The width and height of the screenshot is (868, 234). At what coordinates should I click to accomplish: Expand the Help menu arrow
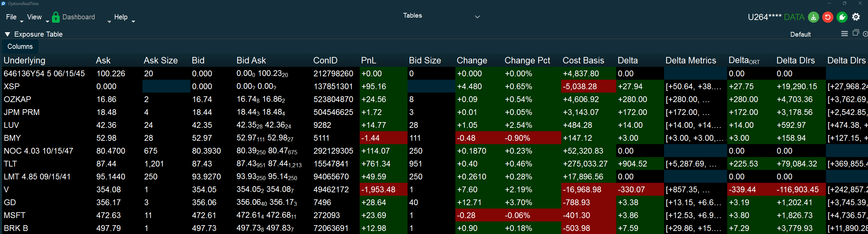pos(133,21)
